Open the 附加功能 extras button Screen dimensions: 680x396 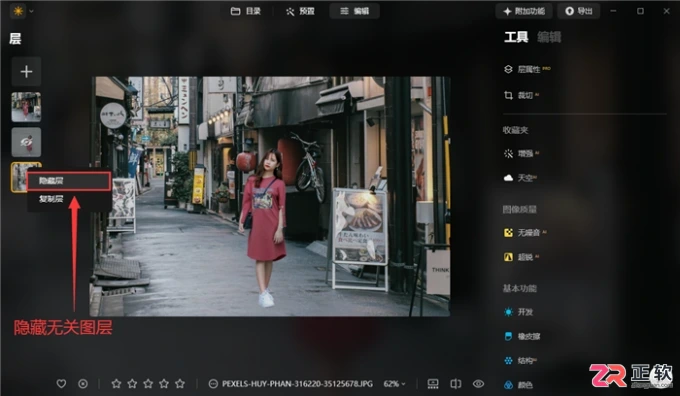(x=524, y=11)
